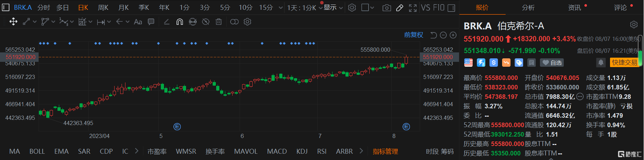Image resolution: width=644 pixels, height=160 pixels.
Task: Click 前复权 price adjustment link
Action: point(413,35)
